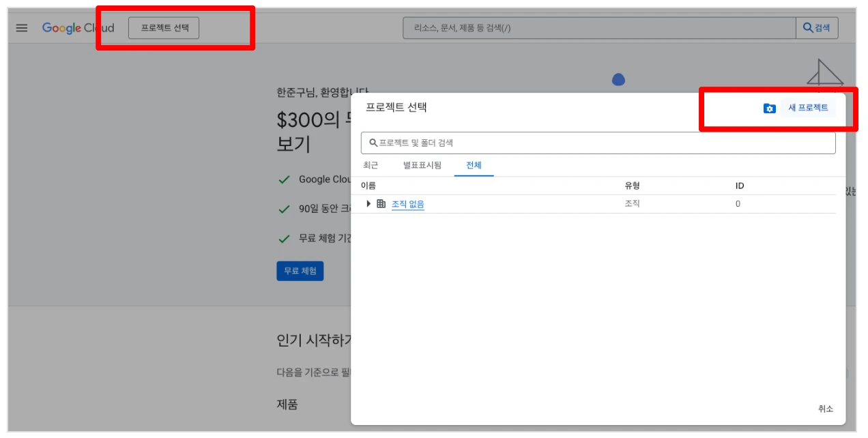Click the 이름 column header
This screenshot has width=868, height=438.
[368, 186]
